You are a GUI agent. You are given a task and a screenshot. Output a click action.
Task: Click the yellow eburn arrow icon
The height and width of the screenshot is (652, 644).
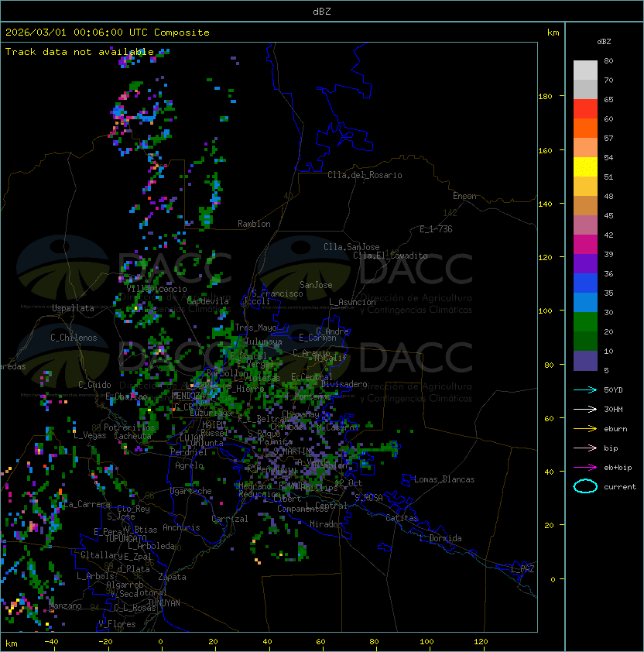(x=585, y=429)
